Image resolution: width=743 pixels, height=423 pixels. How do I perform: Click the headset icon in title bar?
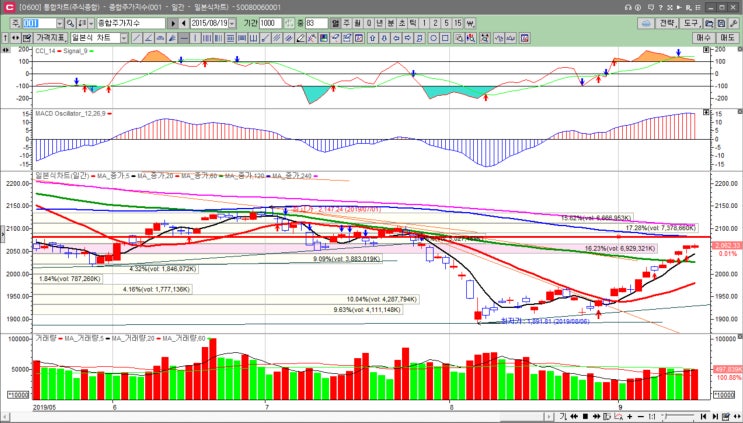tap(628, 7)
